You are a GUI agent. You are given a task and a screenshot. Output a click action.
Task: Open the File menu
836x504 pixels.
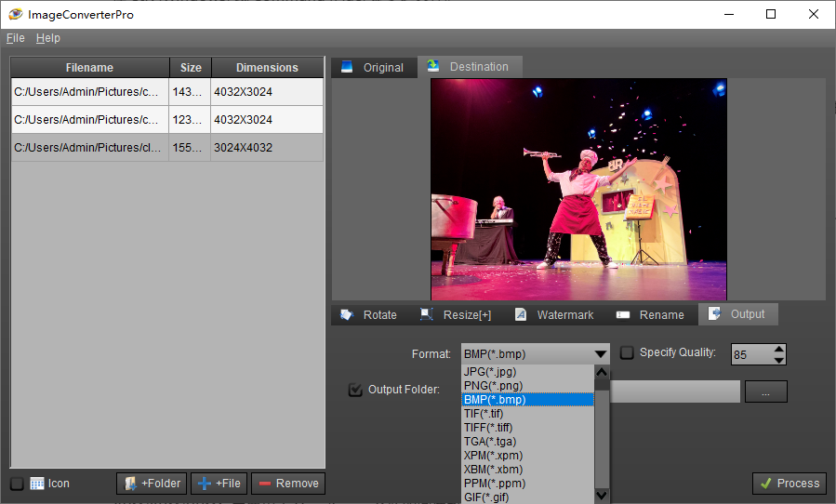[x=15, y=38]
